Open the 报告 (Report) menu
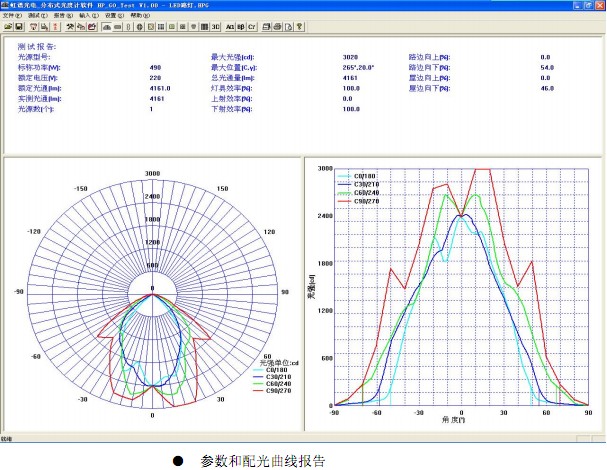 pos(60,16)
